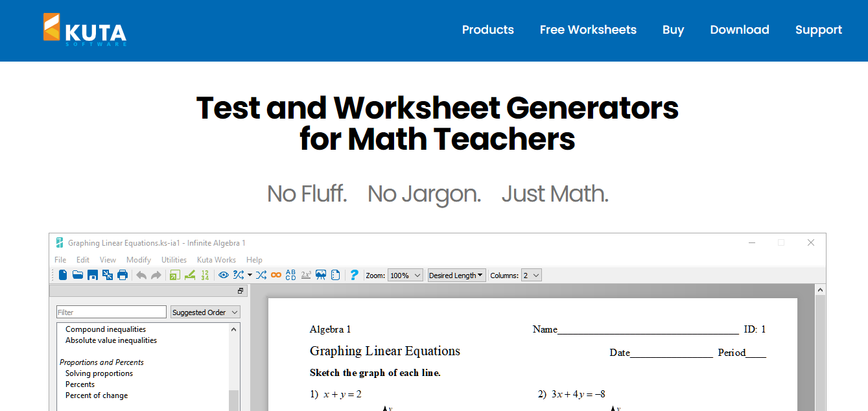Select Absolute value inequalities in the list

[x=111, y=340]
